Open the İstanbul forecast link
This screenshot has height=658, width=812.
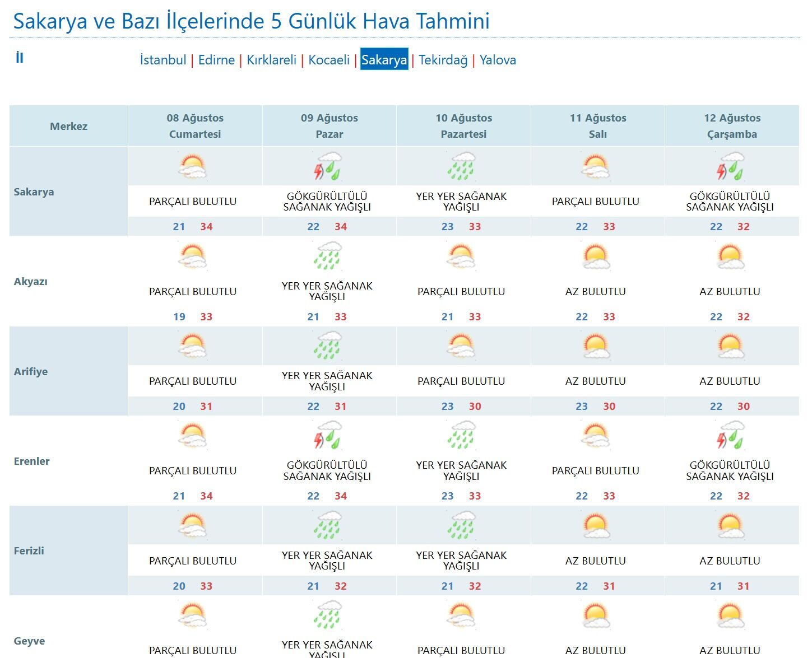(x=163, y=60)
